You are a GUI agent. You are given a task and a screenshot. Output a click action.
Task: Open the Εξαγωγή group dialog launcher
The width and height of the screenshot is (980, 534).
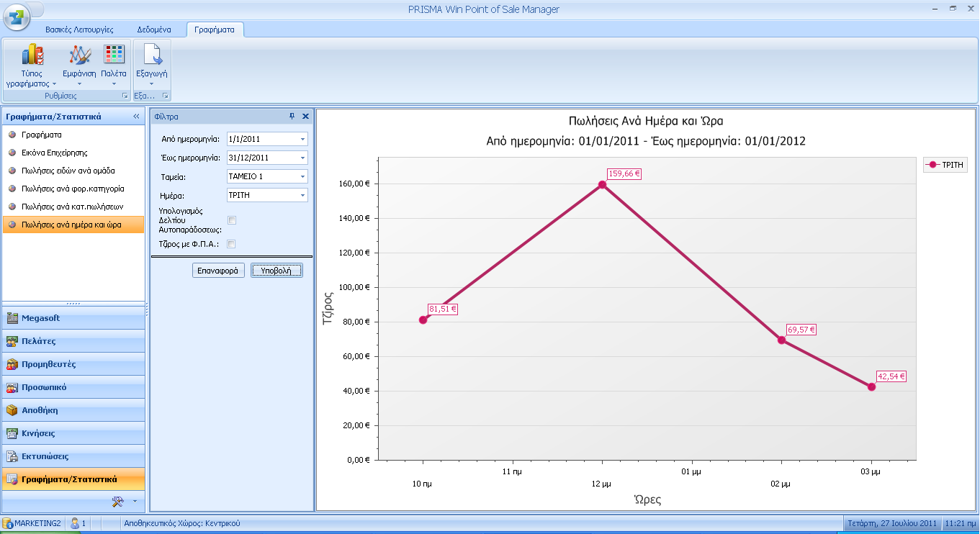pyautogui.click(x=165, y=96)
